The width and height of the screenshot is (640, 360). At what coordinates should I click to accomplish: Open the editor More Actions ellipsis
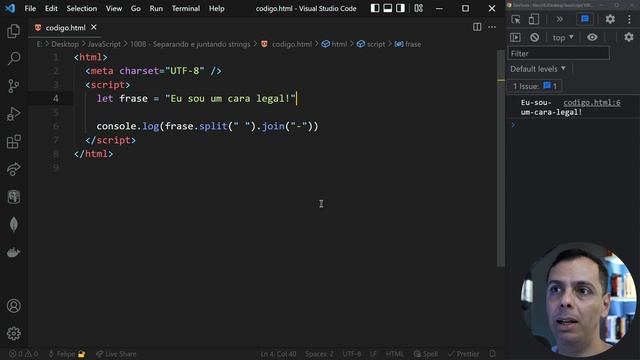492,27
